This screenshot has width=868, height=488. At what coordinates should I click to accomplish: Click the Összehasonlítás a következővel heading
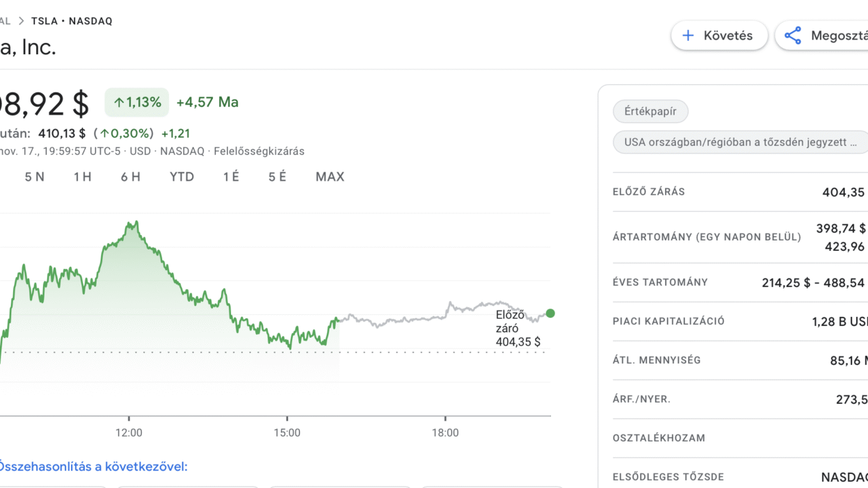(93, 466)
